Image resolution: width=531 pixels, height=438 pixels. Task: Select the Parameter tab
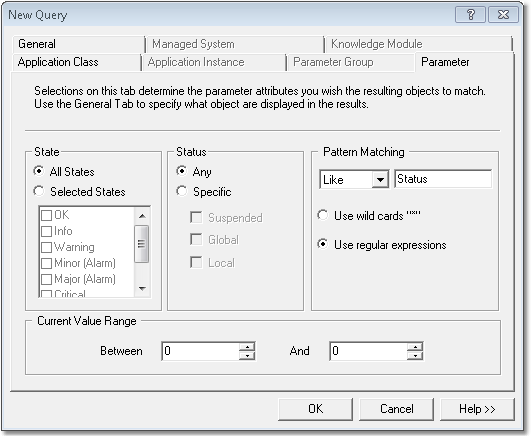[464, 62]
